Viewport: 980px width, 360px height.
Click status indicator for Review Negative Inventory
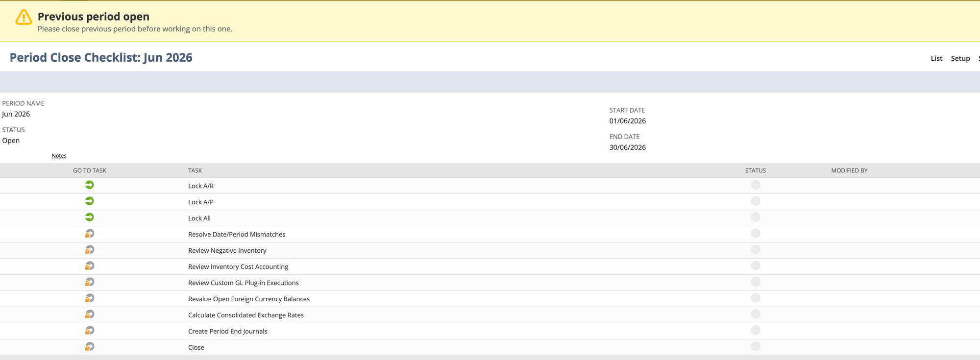[x=756, y=249]
